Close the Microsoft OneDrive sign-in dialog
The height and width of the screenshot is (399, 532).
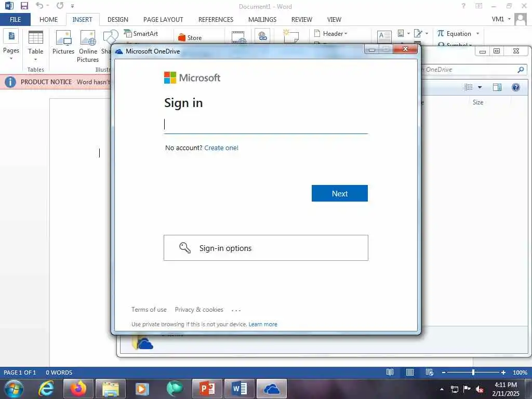coord(405,49)
